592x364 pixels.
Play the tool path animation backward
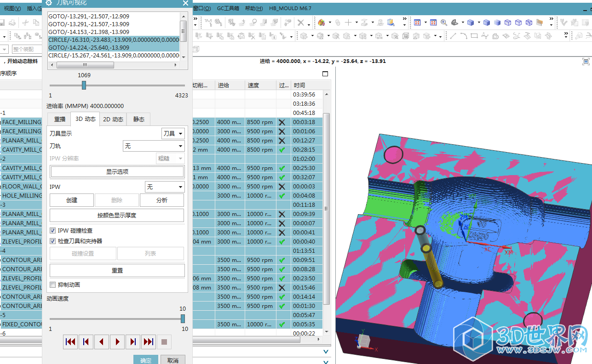(x=102, y=341)
